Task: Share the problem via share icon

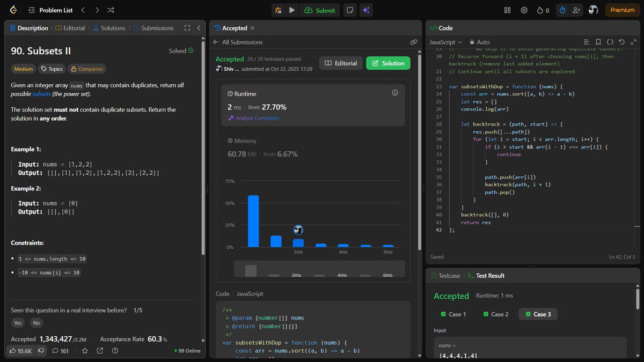Action: pyautogui.click(x=100, y=351)
